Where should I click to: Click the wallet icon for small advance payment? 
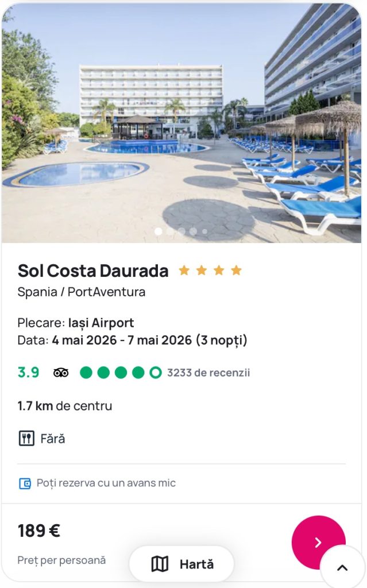point(25,483)
